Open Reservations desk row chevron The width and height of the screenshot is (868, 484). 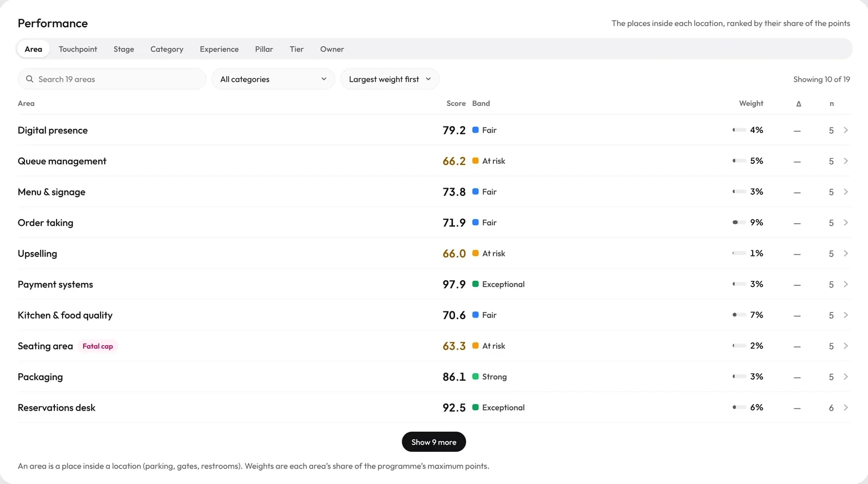coord(846,407)
